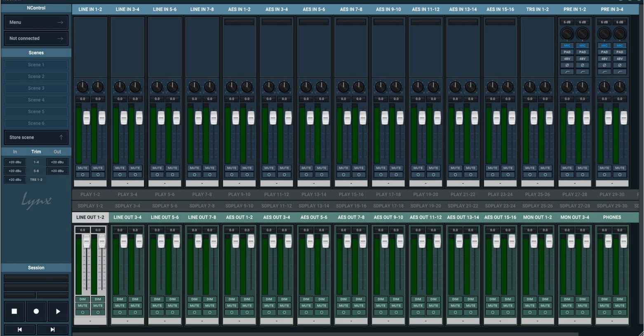
Task: Invert phase on PRE IN 1-2 left channel
Action: (x=567, y=65)
